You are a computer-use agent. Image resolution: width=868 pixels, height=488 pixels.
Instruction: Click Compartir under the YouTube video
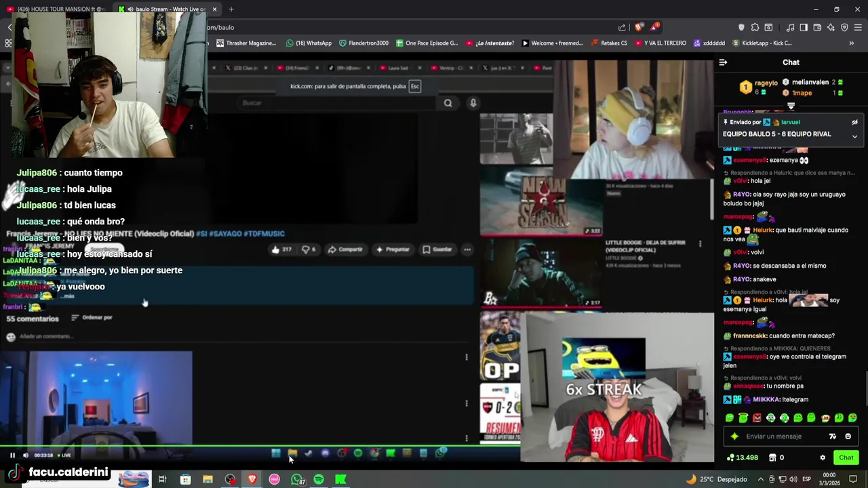345,249
